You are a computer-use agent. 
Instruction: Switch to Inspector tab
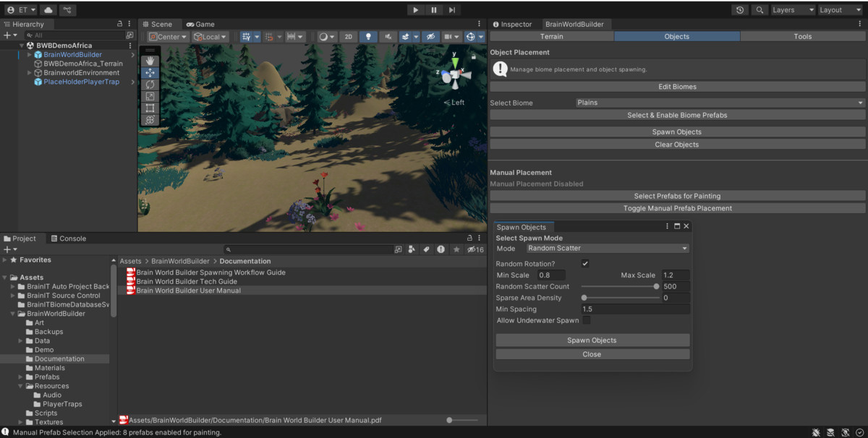point(512,24)
